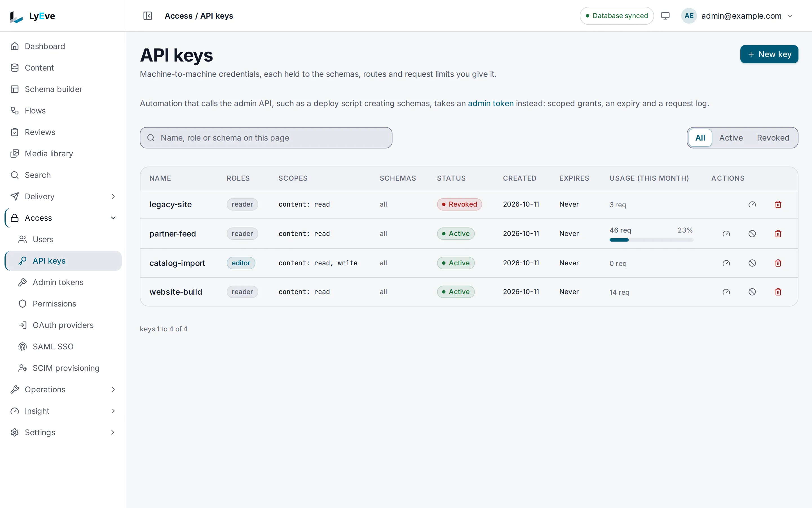This screenshot has height=508, width=812.
Task: Open usage gauge for legacy-site
Action: (752, 204)
